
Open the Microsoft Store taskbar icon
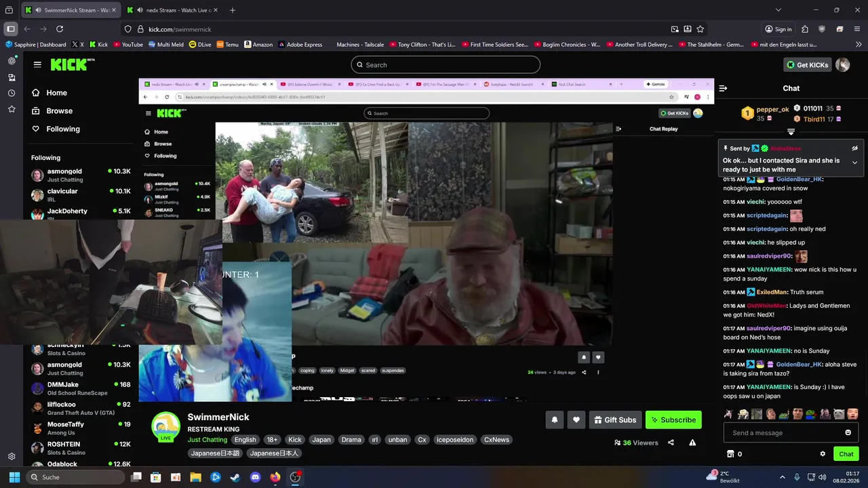[156, 477]
